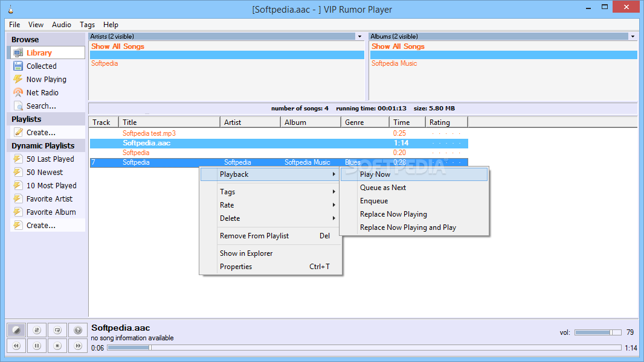Click the half-shaded circle button in player controls
The image size is (644, 362).
pyautogui.click(x=16, y=330)
